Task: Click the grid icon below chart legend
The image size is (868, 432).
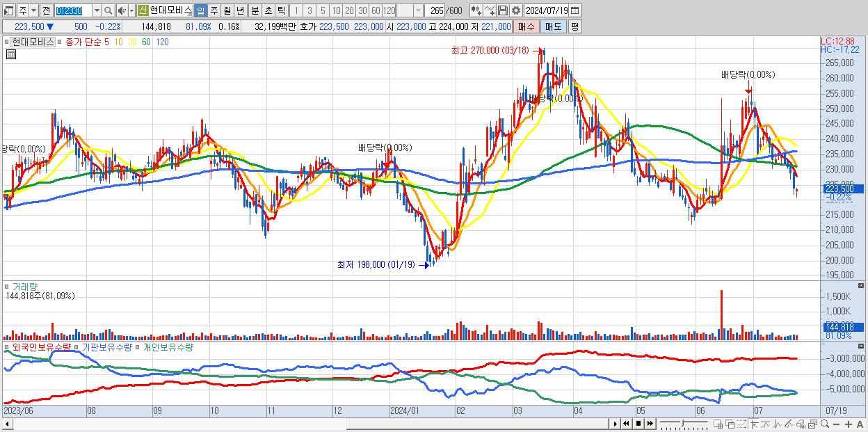Action: (10, 54)
